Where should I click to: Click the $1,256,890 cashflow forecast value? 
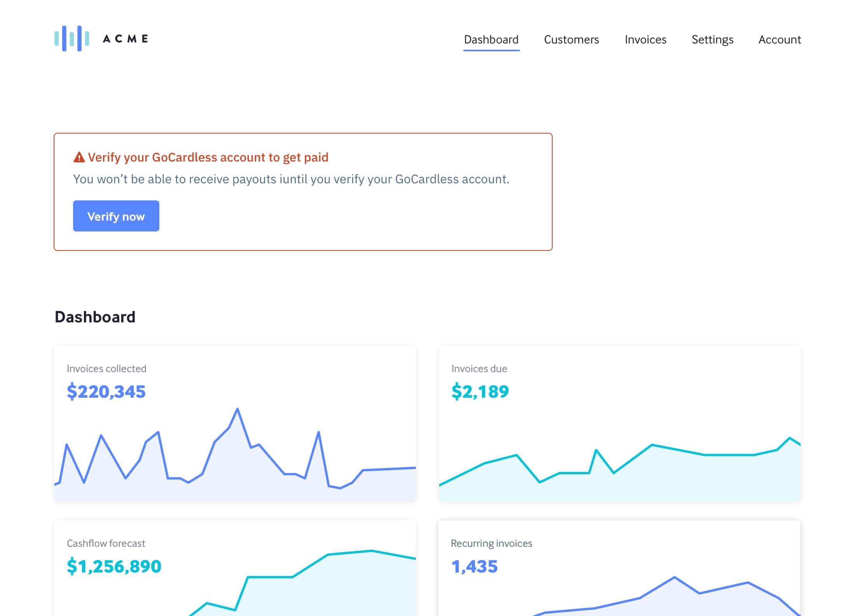coord(114,566)
